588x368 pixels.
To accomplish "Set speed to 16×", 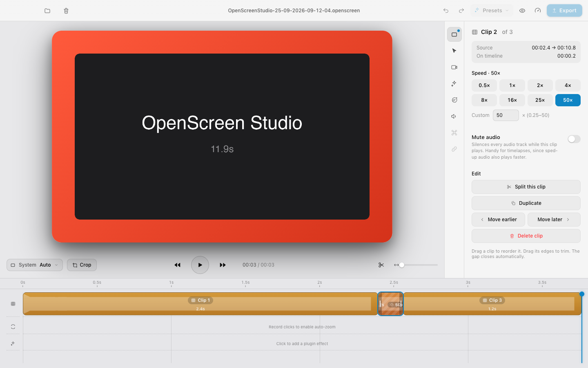I will pos(512,100).
